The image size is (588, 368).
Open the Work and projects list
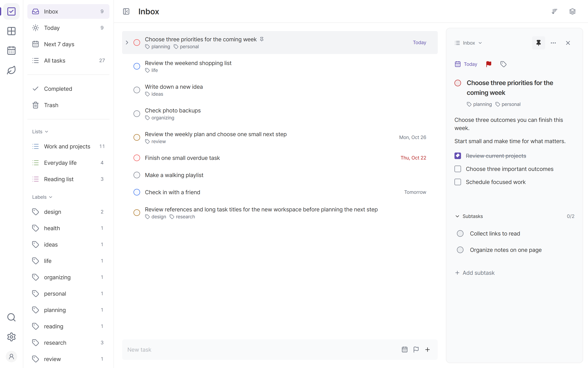click(x=68, y=146)
